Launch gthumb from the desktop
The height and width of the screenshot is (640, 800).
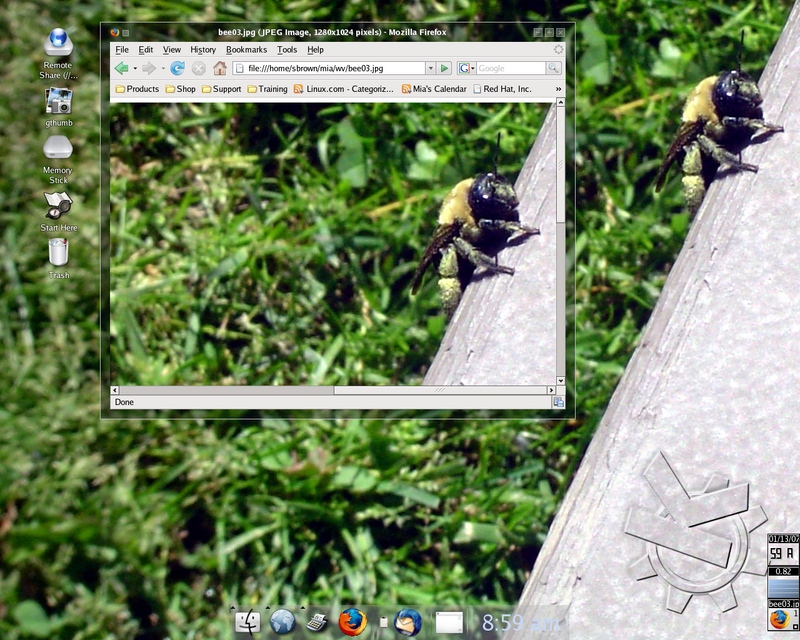[58, 107]
